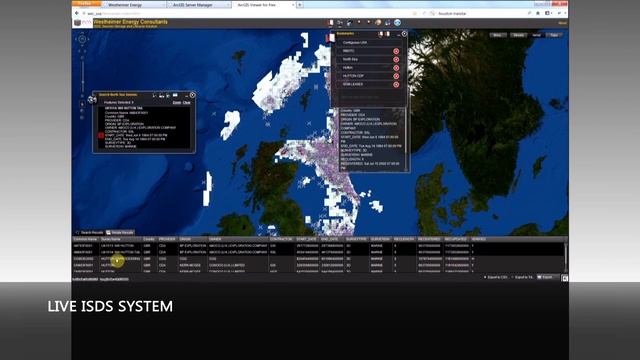Select the Topo basemap button
The image size is (640, 360).
[x=554, y=35]
